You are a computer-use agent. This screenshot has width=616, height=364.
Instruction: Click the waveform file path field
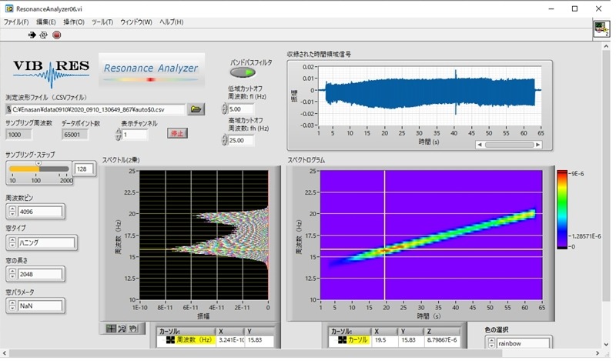pos(95,109)
